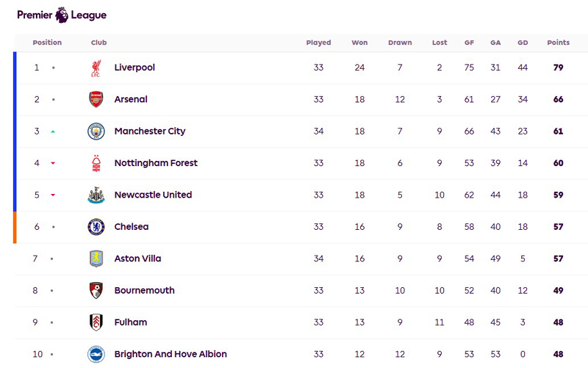Click the orange qualification bar beside Chelsea
Image resolution: width=588 pixels, height=368 pixels.
(x=15, y=228)
